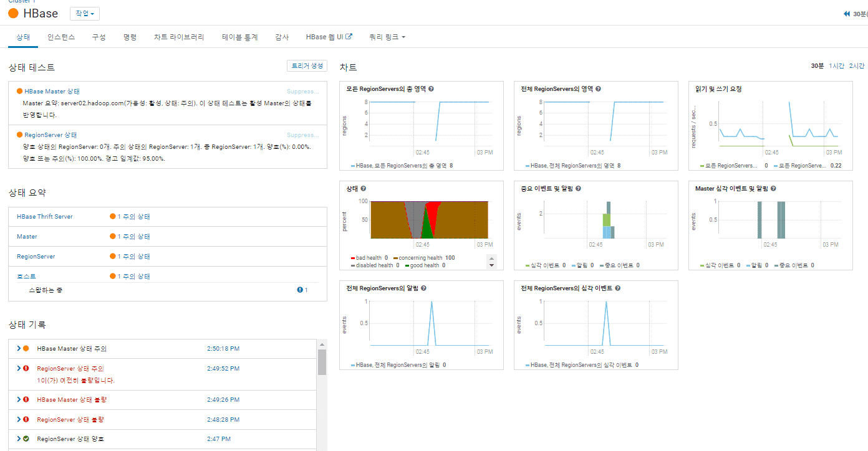Click Suppress for HBase Master 상태
The image size is (868, 451).
point(303,92)
